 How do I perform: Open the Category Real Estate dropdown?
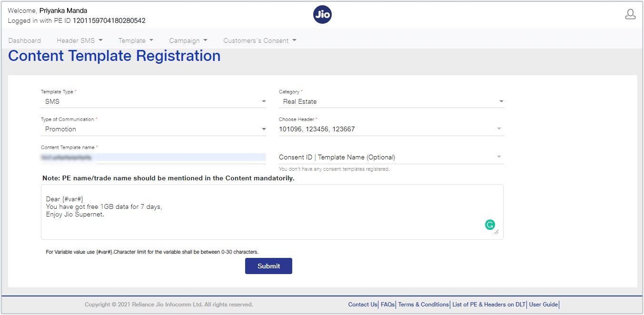pos(391,101)
